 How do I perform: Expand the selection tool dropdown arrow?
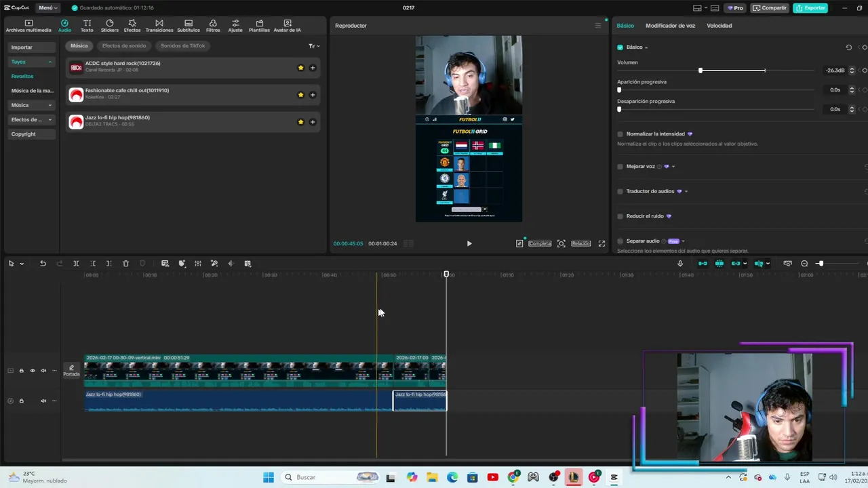(x=22, y=264)
